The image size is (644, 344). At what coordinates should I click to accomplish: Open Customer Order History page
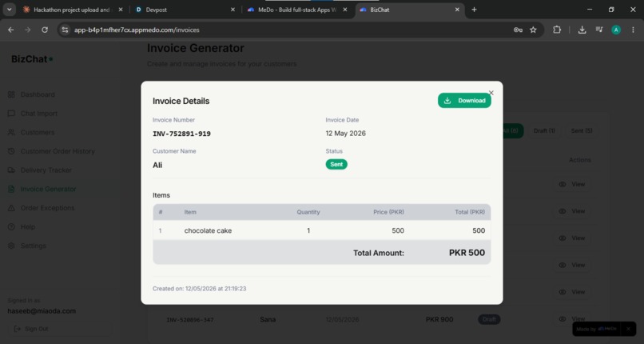tap(58, 151)
